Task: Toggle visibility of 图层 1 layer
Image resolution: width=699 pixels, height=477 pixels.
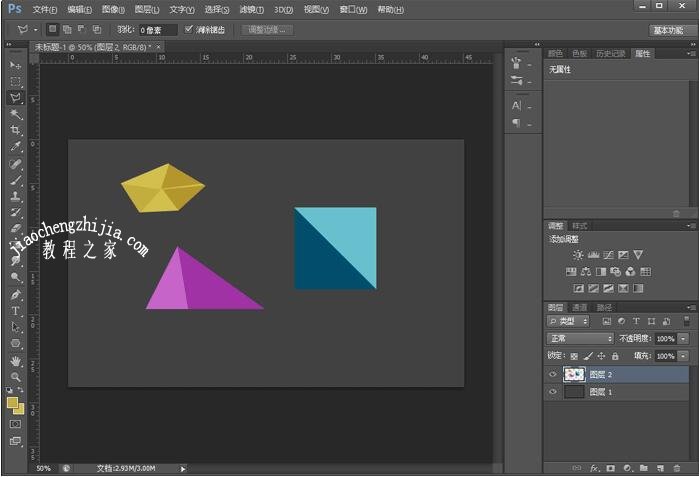Action: coord(554,393)
